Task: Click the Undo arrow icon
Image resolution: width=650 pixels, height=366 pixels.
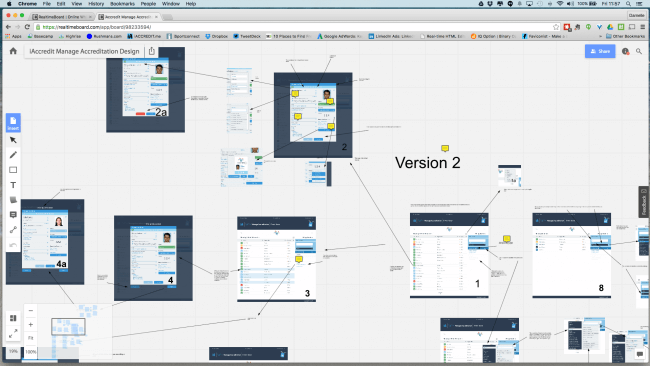Action: [x=13, y=245]
